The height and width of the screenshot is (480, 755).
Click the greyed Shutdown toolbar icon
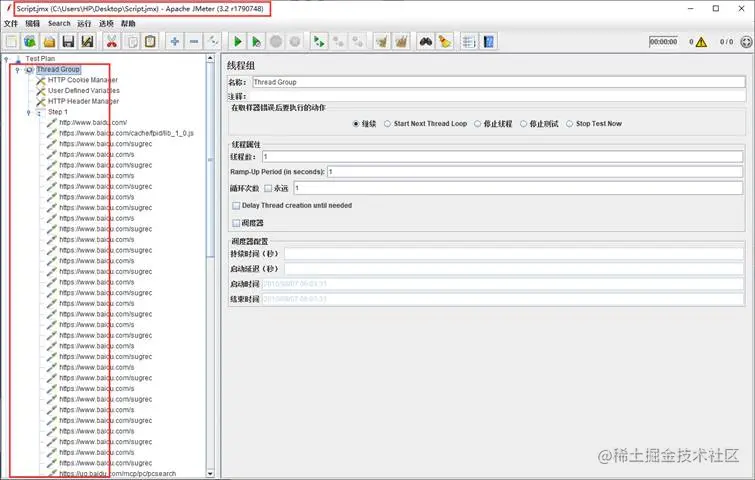(295, 42)
